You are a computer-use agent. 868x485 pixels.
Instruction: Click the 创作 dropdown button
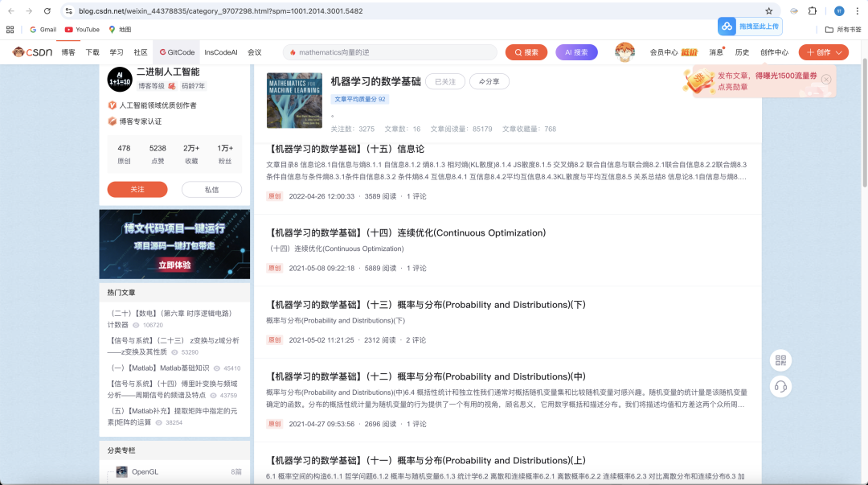pos(823,52)
